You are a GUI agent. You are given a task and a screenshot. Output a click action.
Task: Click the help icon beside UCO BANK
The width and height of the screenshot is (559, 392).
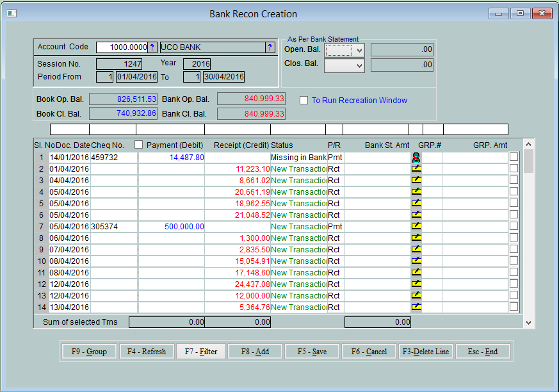(270, 47)
